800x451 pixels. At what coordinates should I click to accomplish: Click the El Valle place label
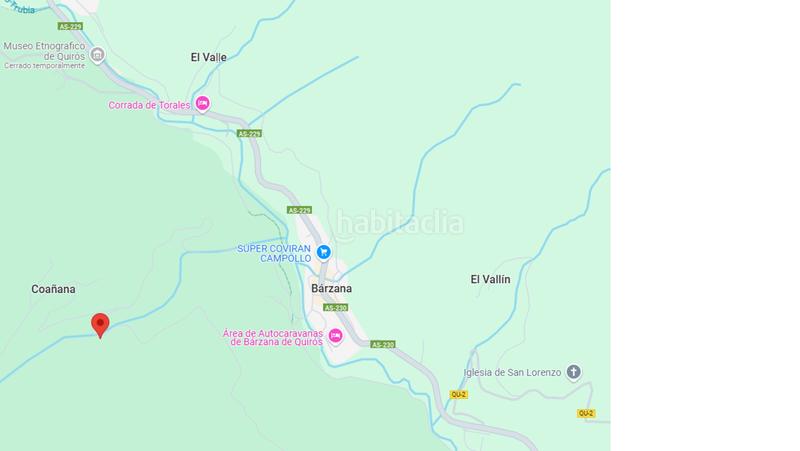tap(209, 57)
